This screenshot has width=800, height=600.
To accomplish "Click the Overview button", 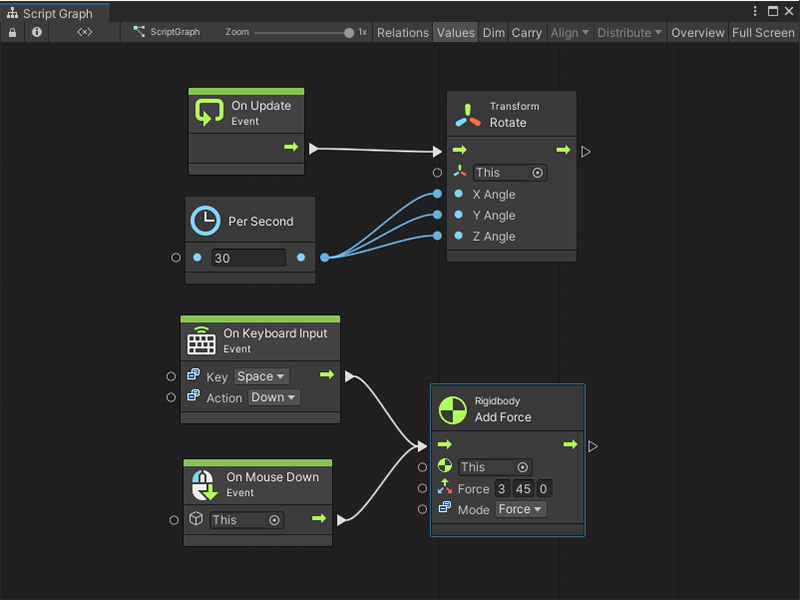I will pos(698,32).
